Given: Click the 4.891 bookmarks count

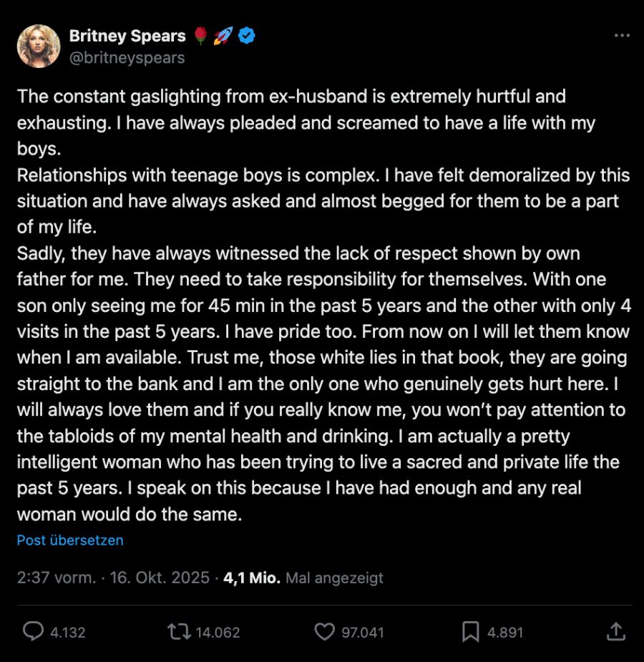Looking at the screenshot, I should pos(505,632).
